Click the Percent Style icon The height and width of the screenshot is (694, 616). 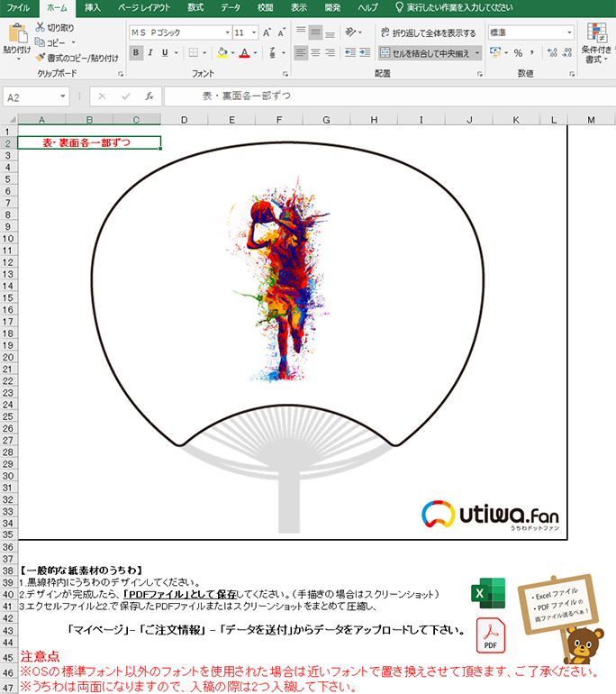(518, 53)
